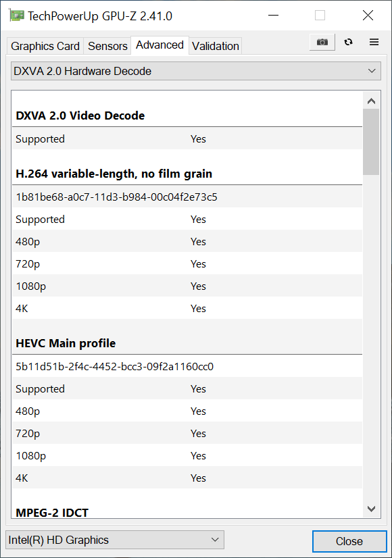Click the scroll down arrow in the list
Screen dimensions: 392x558
click(371, 509)
